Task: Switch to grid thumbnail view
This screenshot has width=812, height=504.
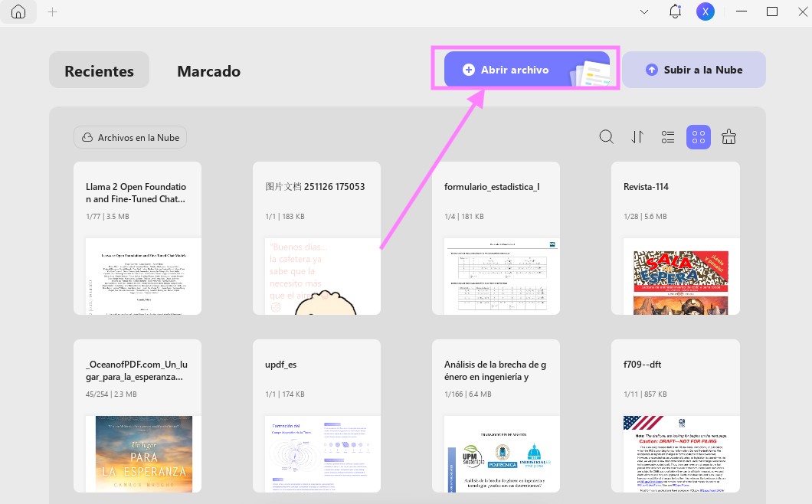Action: pos(699,137)
